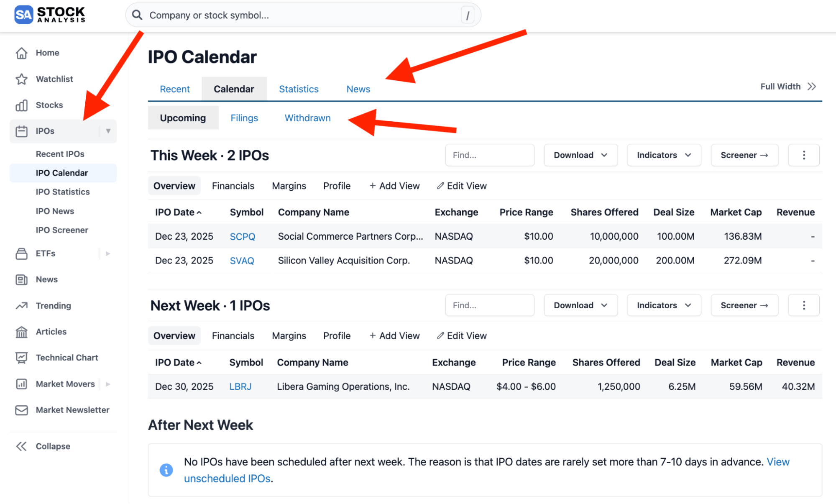Select the Trending arrow icon
Image resolution: width=836 pixels, height=504 pixels.
click(21, 305)
